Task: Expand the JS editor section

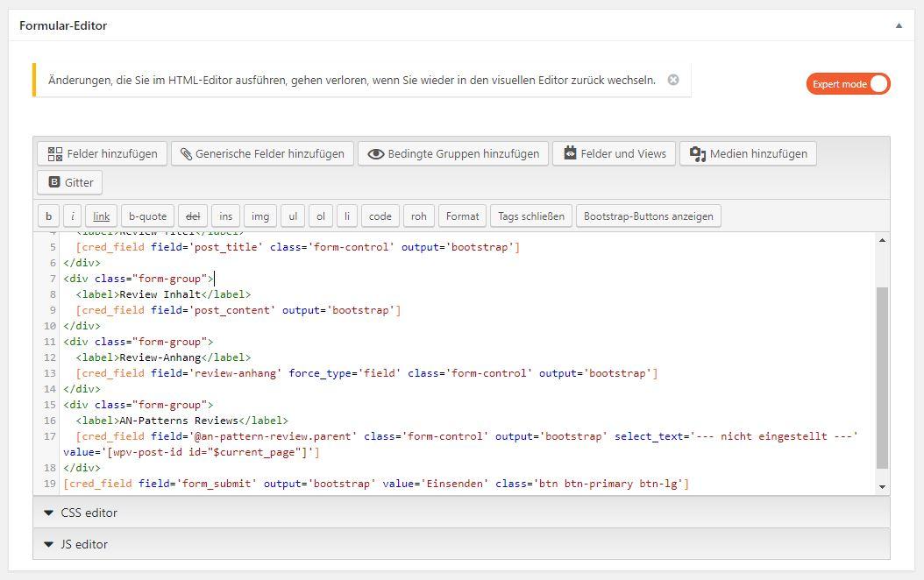Action: point(461,544)
